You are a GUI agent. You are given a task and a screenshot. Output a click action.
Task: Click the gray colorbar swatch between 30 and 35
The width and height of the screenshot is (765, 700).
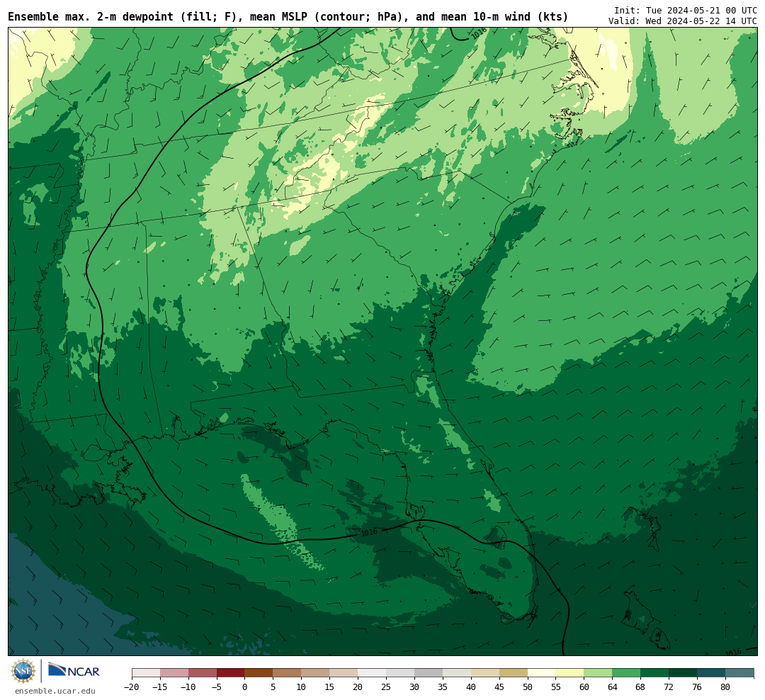point(429,673)
